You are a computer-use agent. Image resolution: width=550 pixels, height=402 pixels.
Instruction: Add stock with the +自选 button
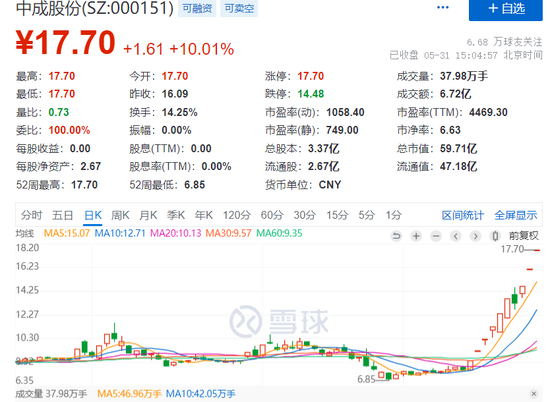click(505, 9)
